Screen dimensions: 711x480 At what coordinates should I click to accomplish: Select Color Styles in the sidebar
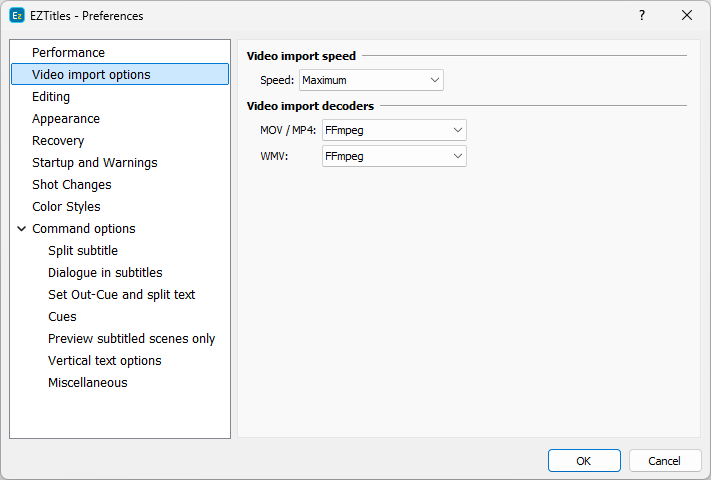pyautogui.click(x=66, y=207)
